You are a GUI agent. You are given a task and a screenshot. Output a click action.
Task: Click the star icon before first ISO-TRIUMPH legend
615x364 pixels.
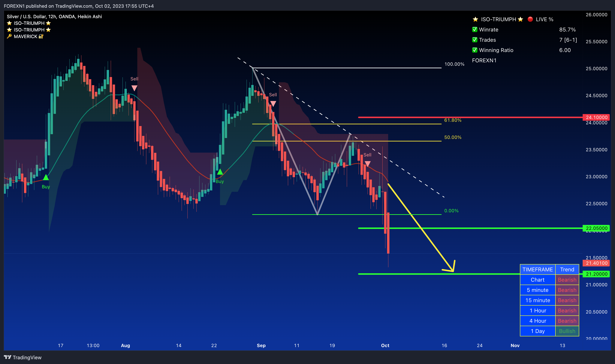pos(9,23)
